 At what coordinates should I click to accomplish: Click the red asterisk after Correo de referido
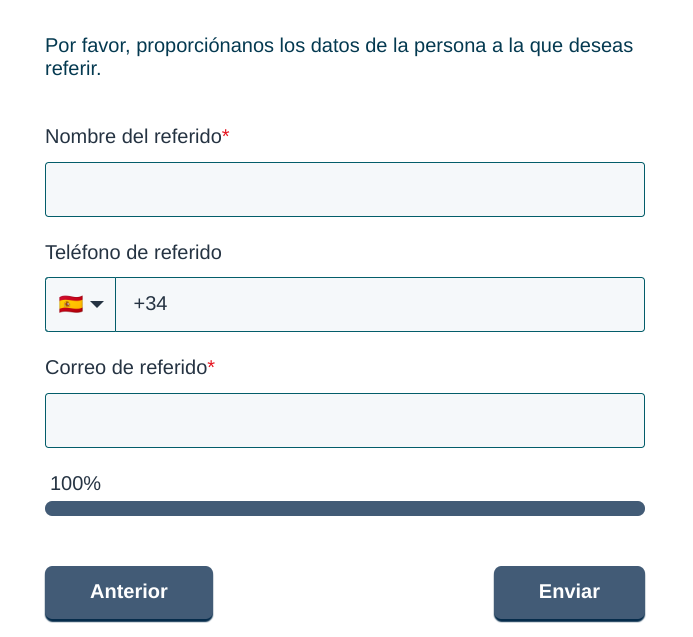[x=211, y=367]
